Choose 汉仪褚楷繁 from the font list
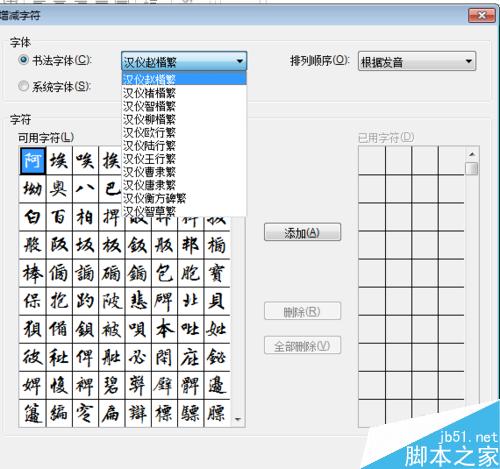The height and width of the screenshot is (469, 500). 184,93
